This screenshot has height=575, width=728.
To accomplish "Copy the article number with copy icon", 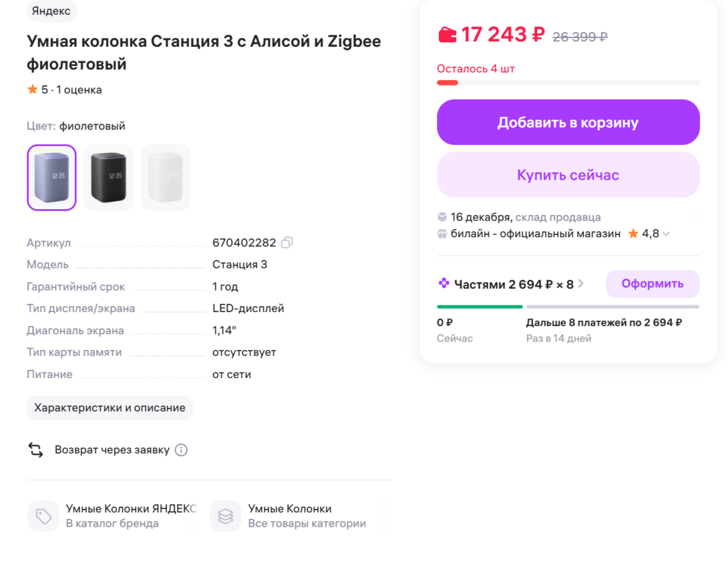I will [287, 242].
